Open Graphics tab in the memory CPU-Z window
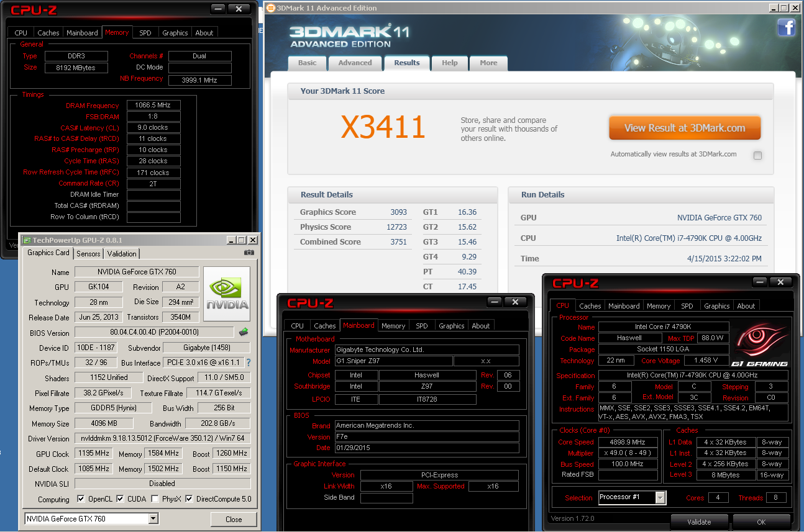 [x=175, y=33]
